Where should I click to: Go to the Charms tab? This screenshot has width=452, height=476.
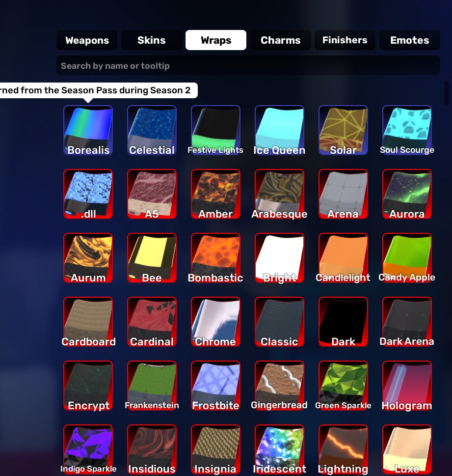point(281,40)
